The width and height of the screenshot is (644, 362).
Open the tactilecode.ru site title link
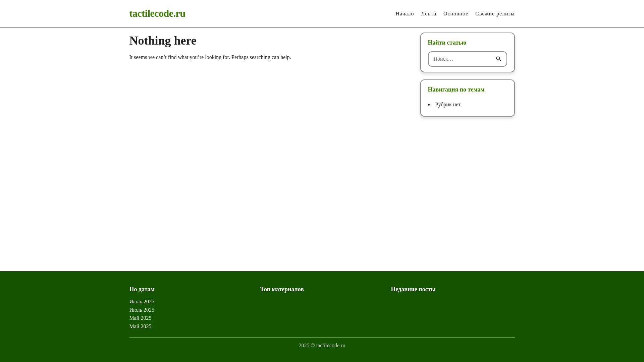coord(157,13)
